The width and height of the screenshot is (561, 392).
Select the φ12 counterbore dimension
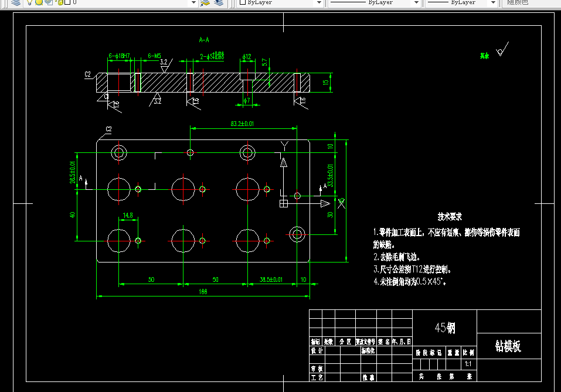coord(247,56)
